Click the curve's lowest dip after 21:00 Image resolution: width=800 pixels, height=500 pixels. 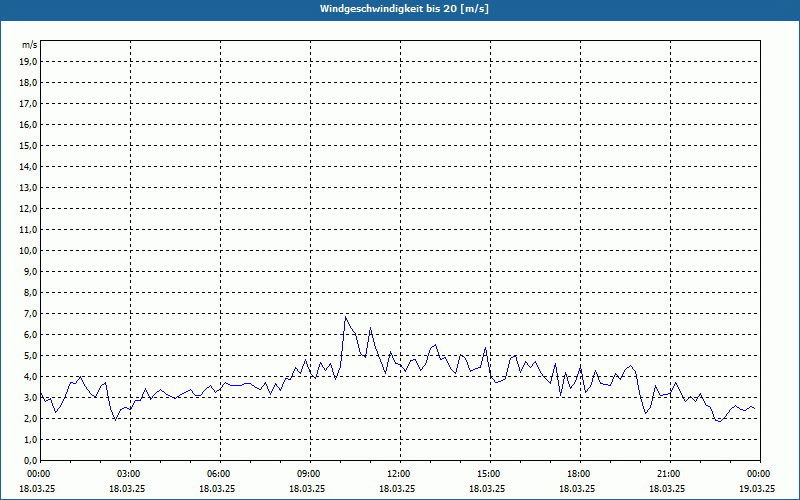718,421
